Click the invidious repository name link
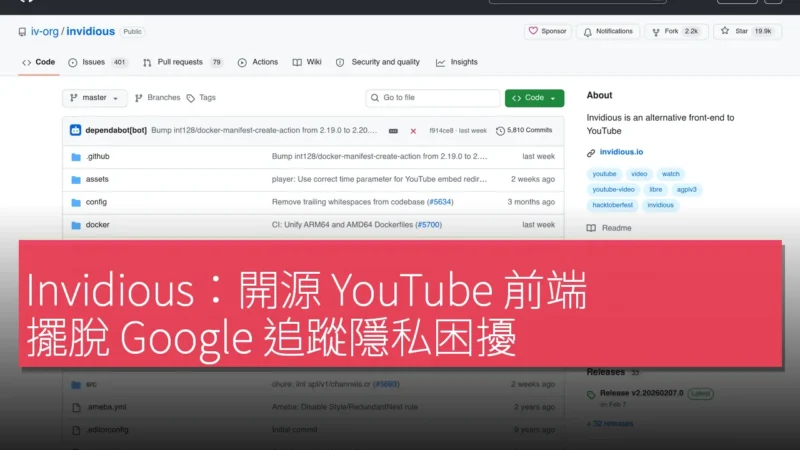 (90, 32)
